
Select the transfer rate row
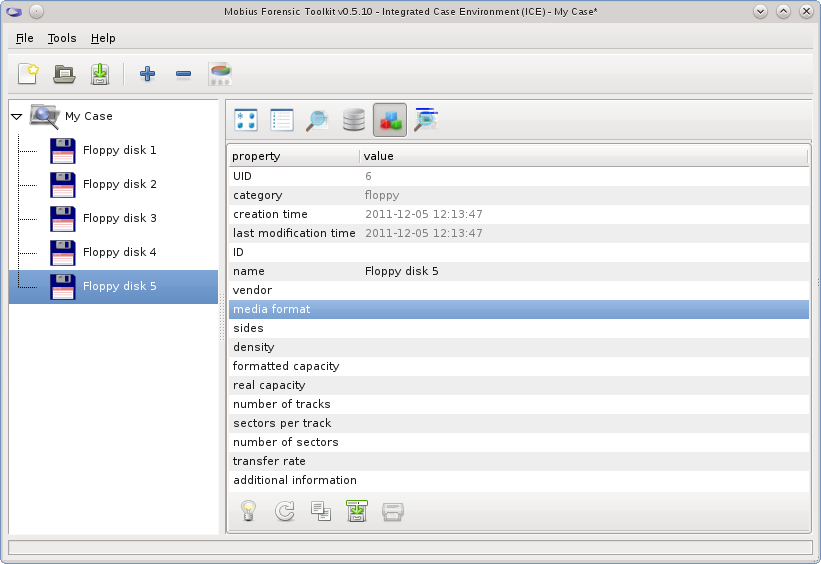[519, 461]
